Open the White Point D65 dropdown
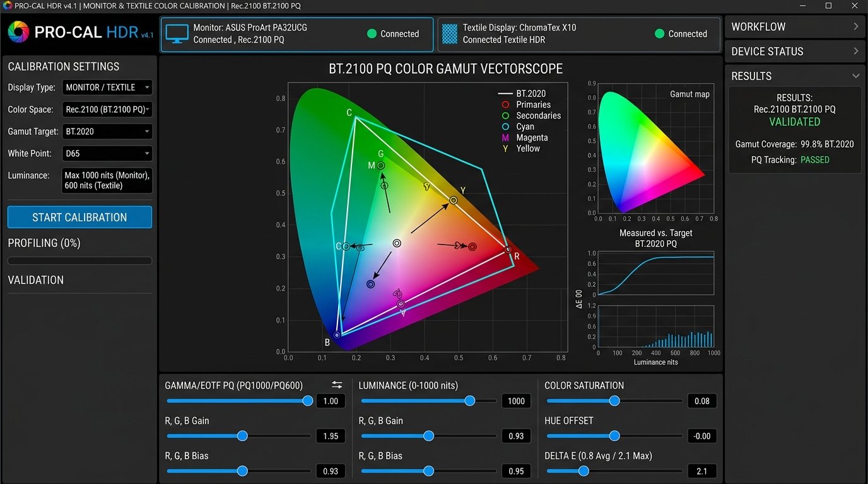Viewport: 868px width, 484px height. (x=107, y=153)
